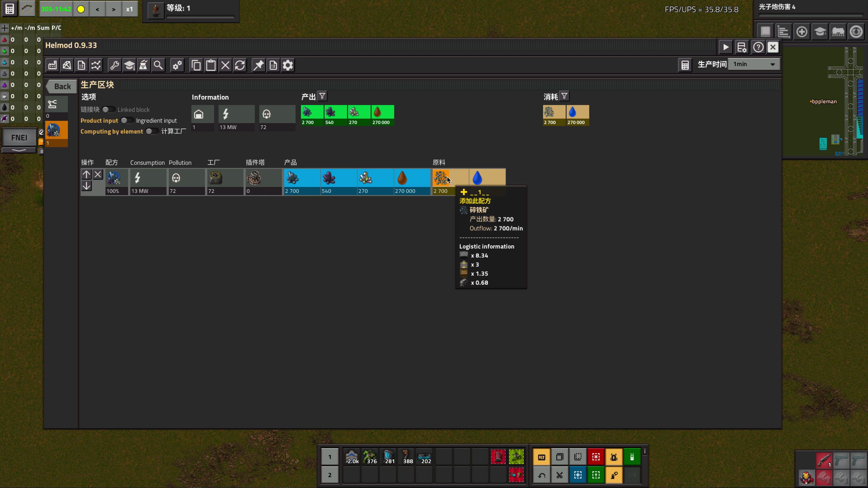The image size is (868, 488).
Task: Select the refresh/recalculate icon
Action: tap(240, 65)
